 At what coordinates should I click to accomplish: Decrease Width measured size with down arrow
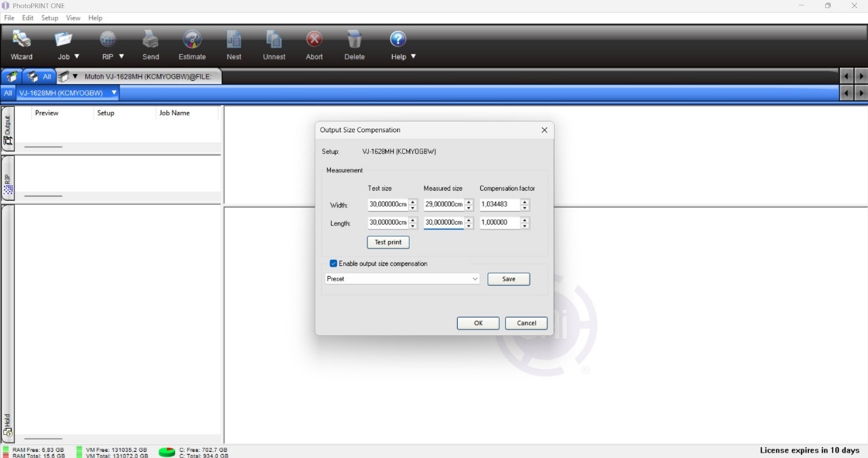point(469,208)
